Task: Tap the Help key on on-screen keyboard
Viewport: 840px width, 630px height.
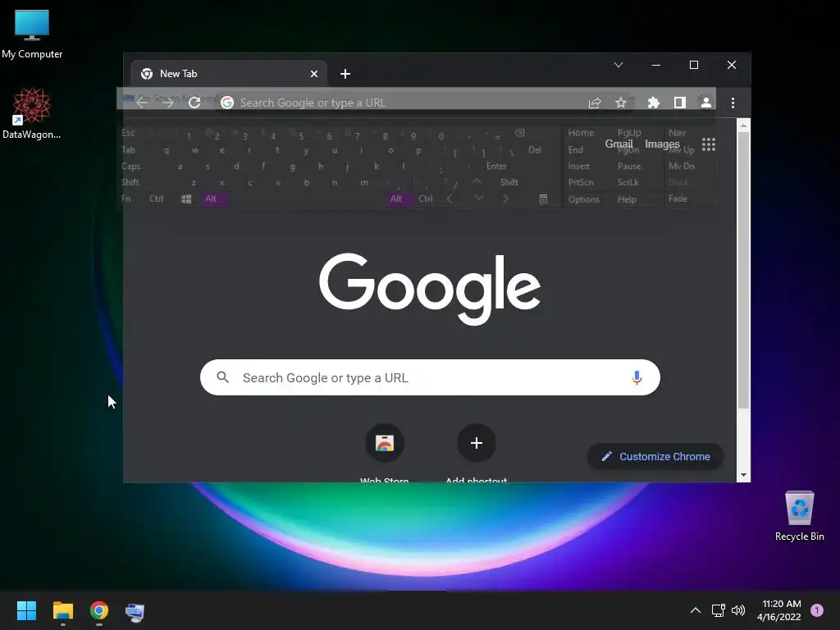Action: [627, 199]
